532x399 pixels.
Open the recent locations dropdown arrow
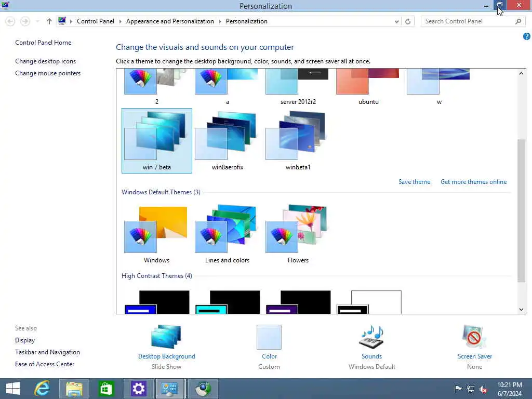tap(37, 21)
